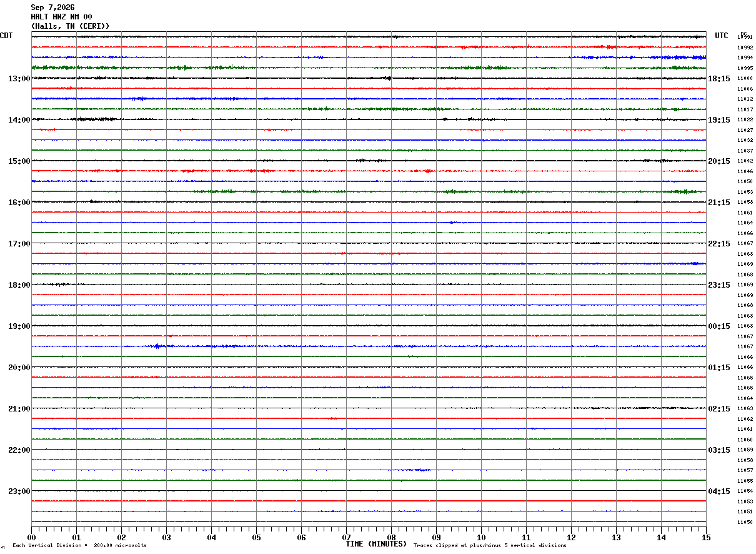Select the Sep 7,2026 date text
The height and width of the screenshot is (554, 756).
(52, 8)
